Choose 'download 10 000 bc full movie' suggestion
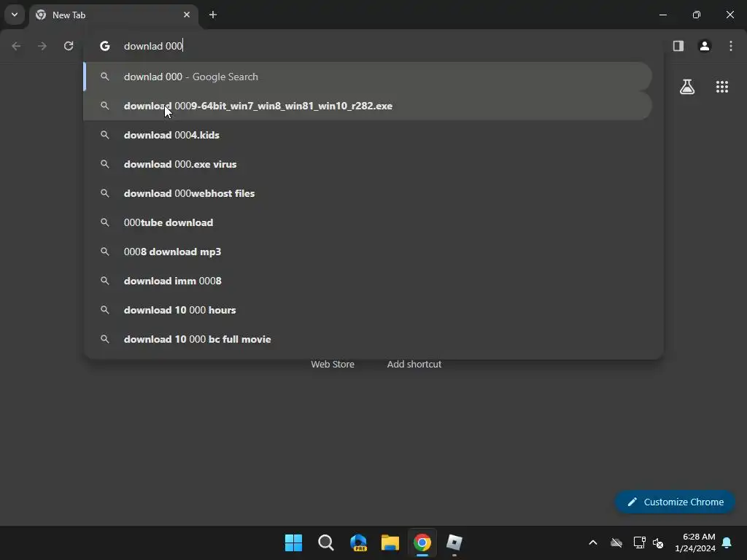This screenshot has width=747, height=560. (x=368, y=339)
